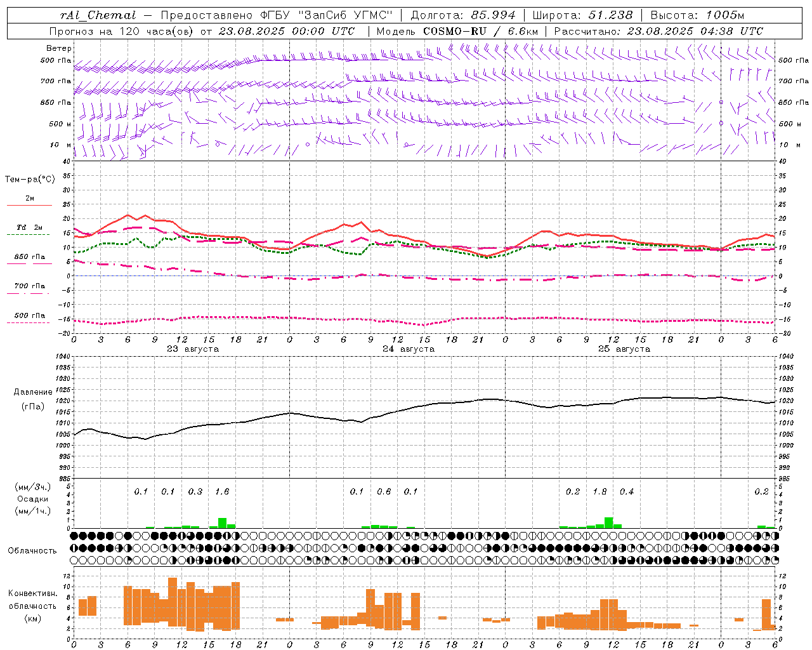Click the precipitation value "0.3"
The width and height of the screenshot is (812, 650).
pyautogui.click(x=195, y=491)
